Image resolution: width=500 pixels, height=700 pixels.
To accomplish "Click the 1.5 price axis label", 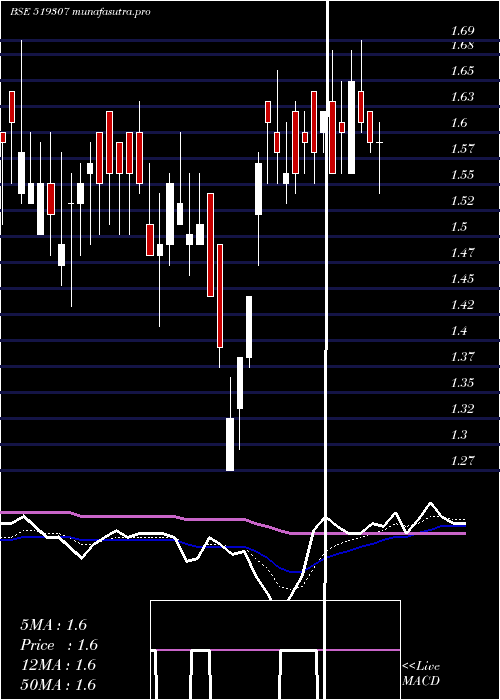I will tap(458, 227).
